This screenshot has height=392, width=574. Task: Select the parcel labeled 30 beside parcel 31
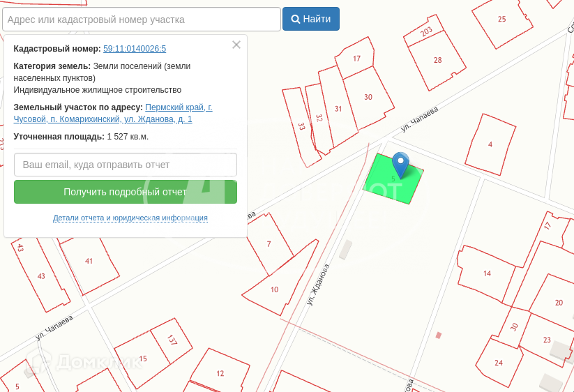(368, 97)
